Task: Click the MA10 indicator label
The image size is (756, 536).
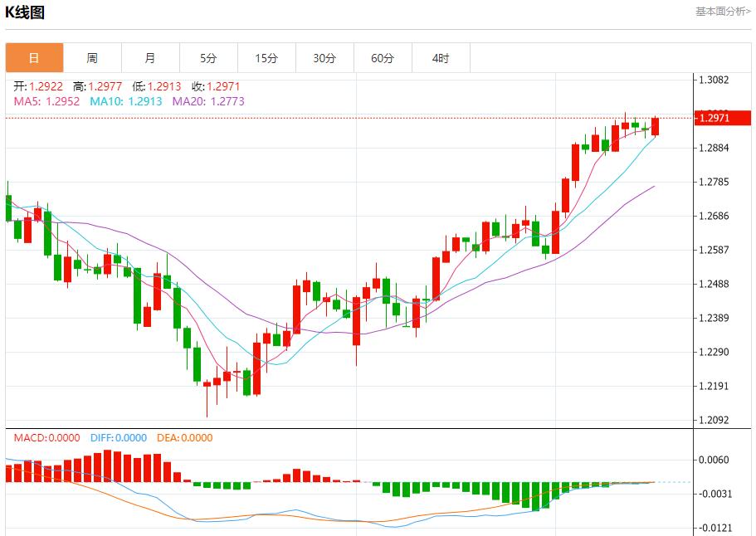Action: 126,101
